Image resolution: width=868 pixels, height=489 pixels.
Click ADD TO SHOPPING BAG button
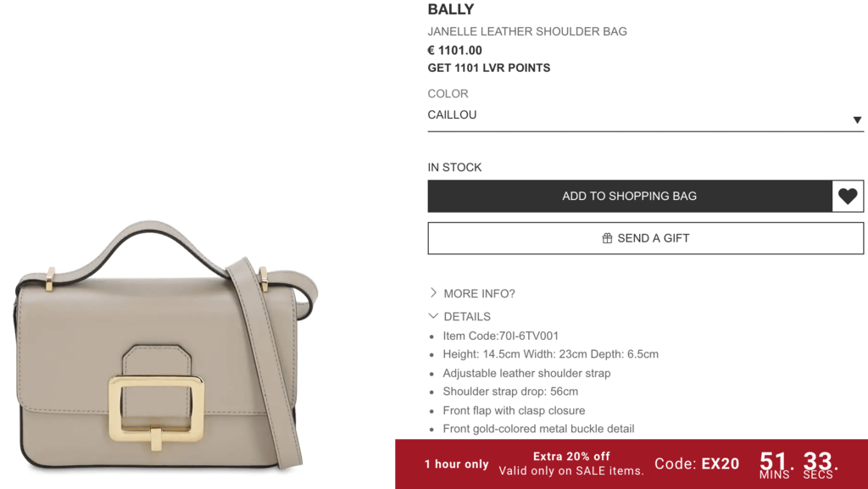tap(630, 196)
